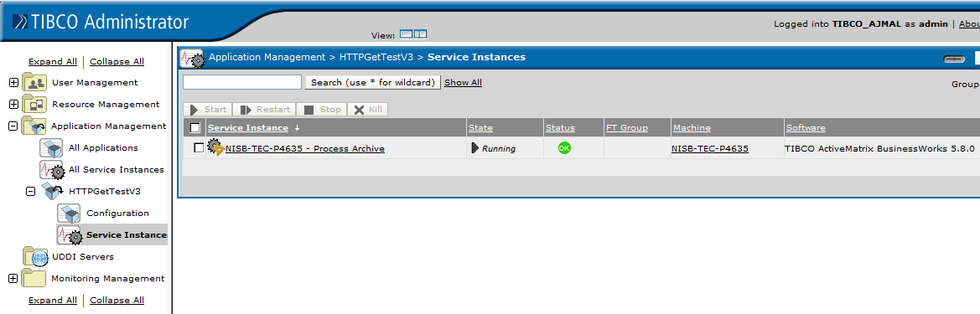The image size is (980, 314).
Task: Expand the Monitoring Management node
Action: tap(13, 279)
